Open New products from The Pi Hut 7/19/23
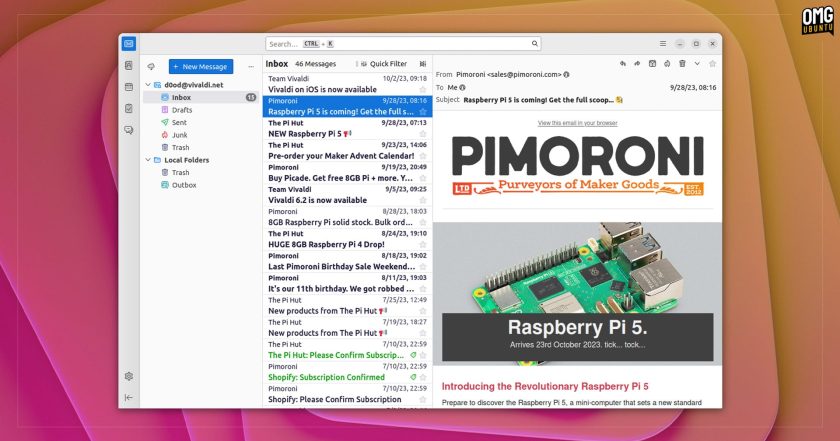Viewport: 840px width, 441px height. coord(347,328)
